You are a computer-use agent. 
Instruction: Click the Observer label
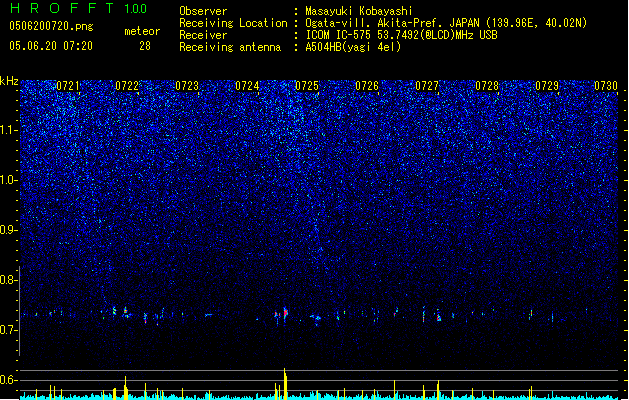point(203,11)
